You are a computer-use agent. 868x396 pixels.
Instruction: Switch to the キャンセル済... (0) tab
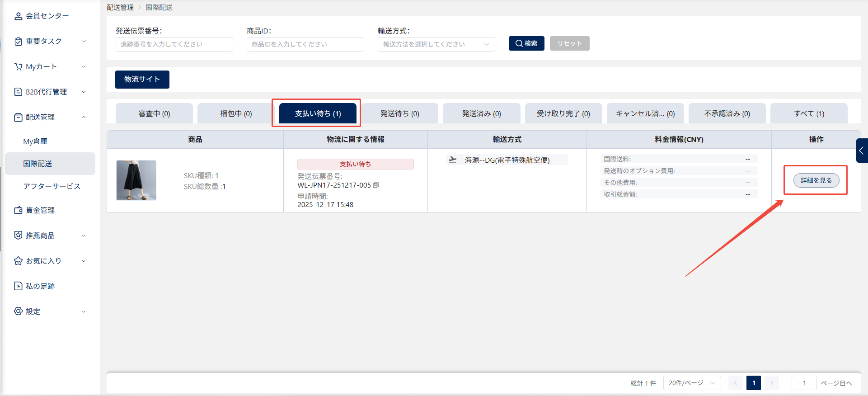coord(645,113)
